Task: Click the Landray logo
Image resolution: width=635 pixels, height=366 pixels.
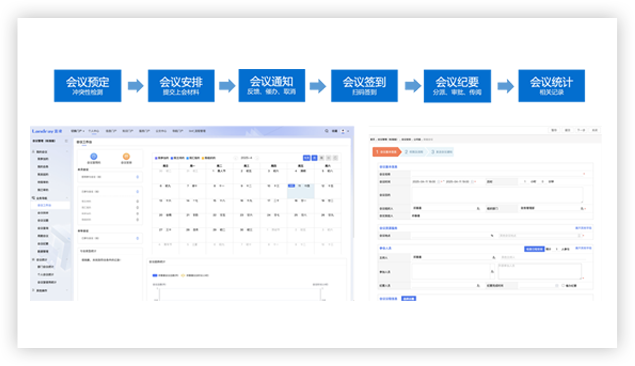Action: tap(47, 131)
